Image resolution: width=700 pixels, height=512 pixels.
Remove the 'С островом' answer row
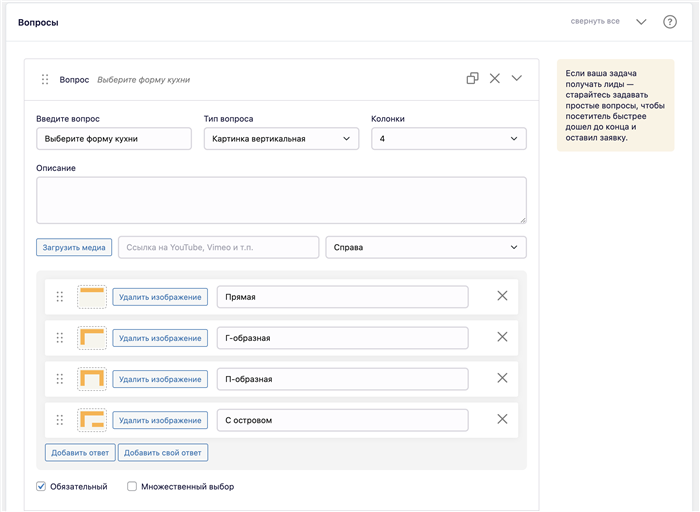502,419
